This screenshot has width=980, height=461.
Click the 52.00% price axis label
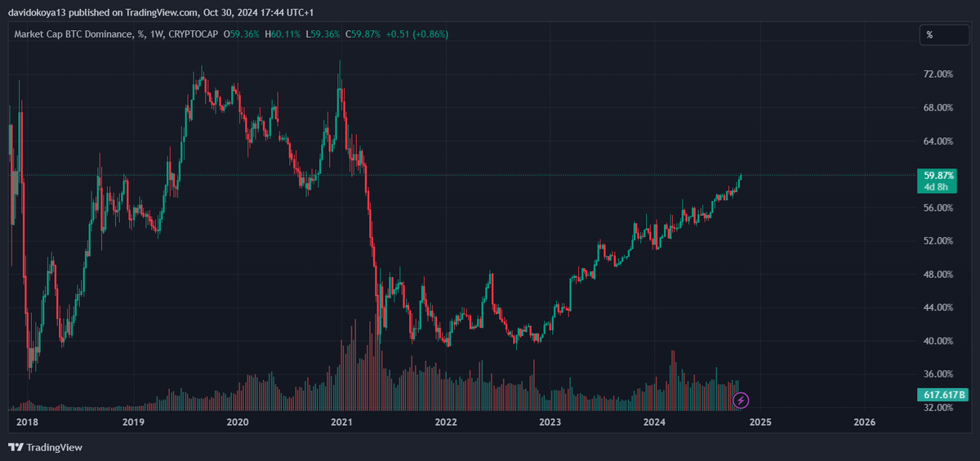(x=938, y=240)
